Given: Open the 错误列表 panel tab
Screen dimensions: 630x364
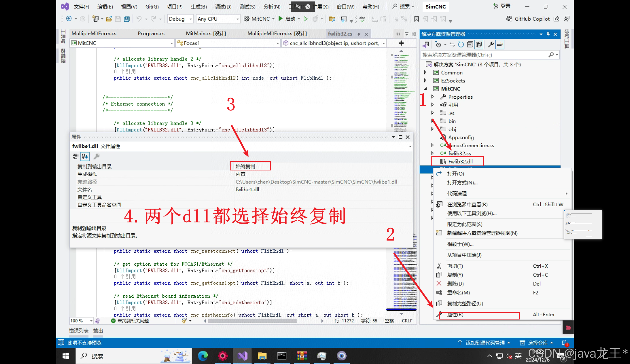Looking at the screenshot, I should tap(79, 331).
